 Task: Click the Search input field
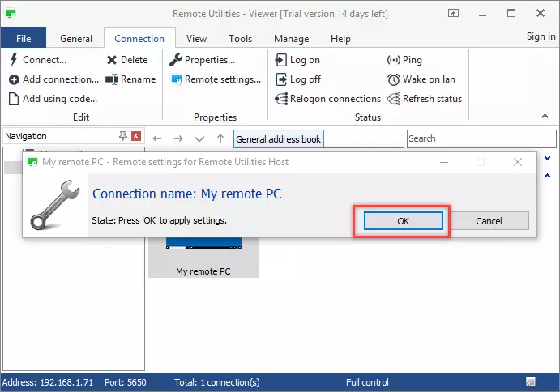pos(480,139)
